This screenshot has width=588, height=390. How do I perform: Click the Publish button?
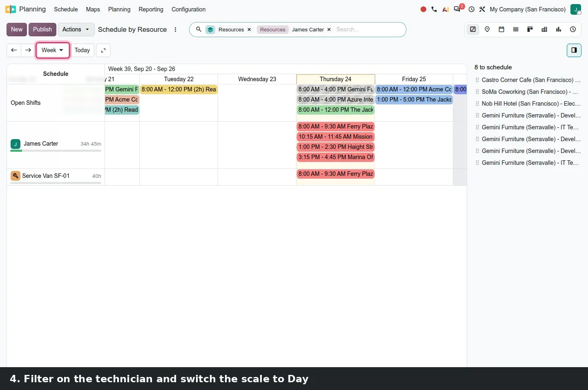[42, 29]
